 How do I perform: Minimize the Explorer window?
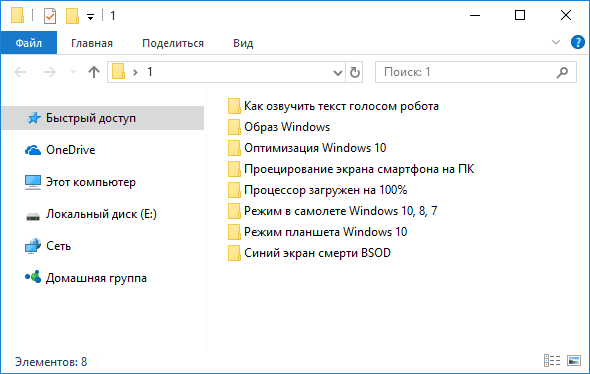tap(475, 15)
